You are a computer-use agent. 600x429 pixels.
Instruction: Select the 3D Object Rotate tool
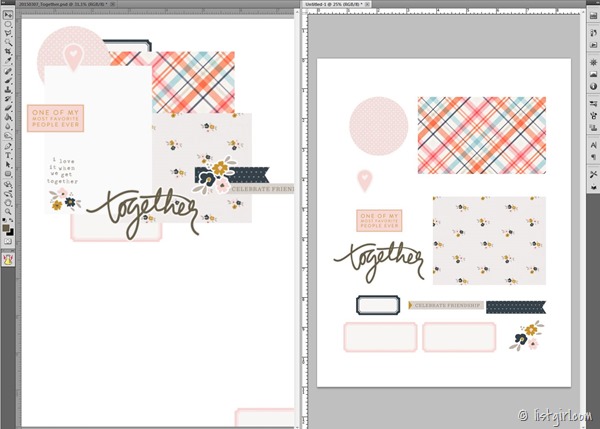(8, 184)
